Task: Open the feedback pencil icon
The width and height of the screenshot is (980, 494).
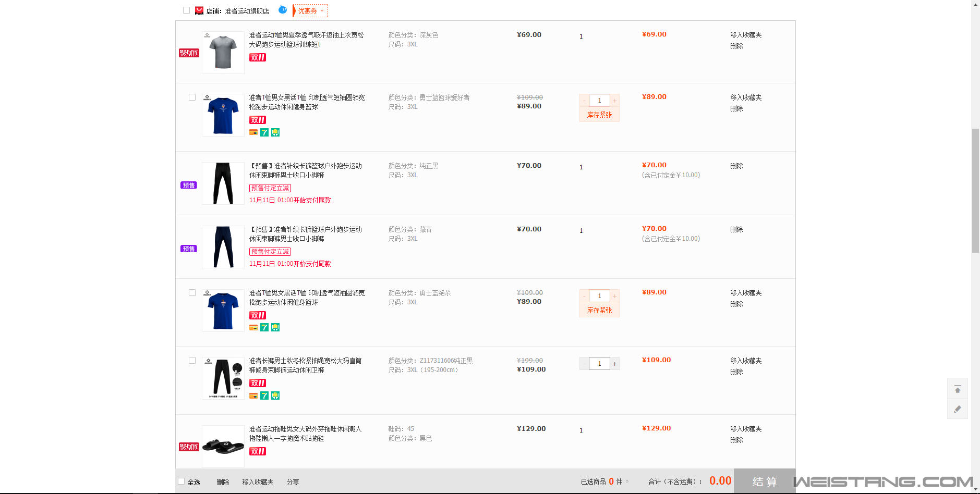Action: 958,409
